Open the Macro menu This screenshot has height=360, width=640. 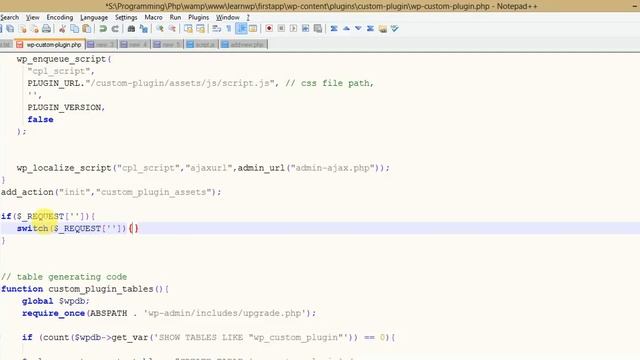153,17
